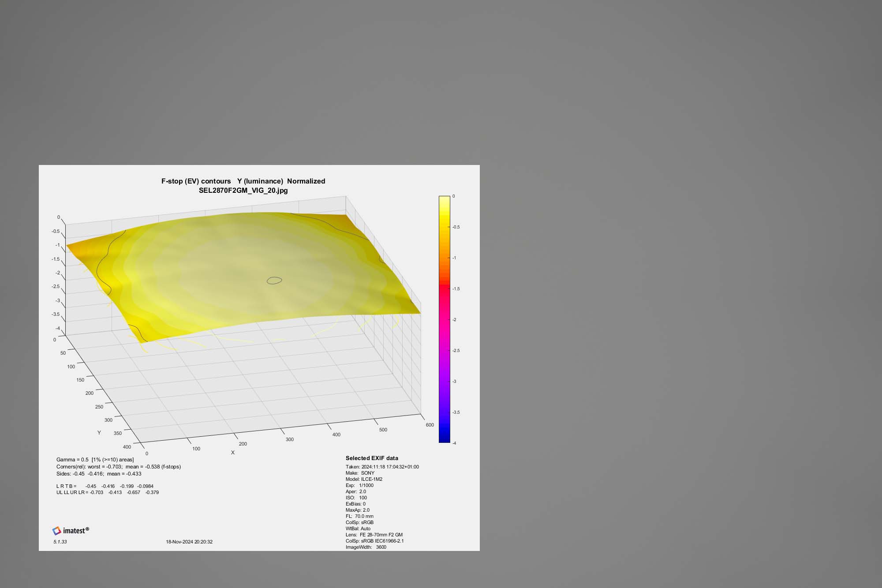Click the Taken date EXIF line
This screenshot has height=588, width=882.
(382, 467)
